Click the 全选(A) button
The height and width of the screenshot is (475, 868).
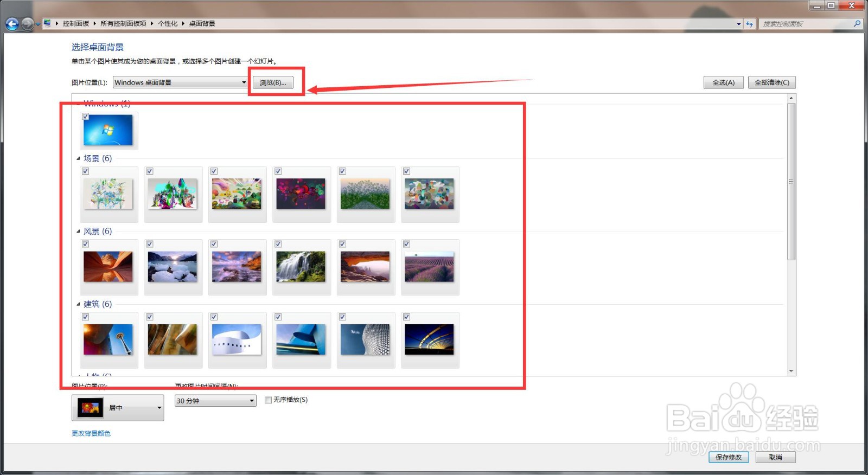click(723, 82)
